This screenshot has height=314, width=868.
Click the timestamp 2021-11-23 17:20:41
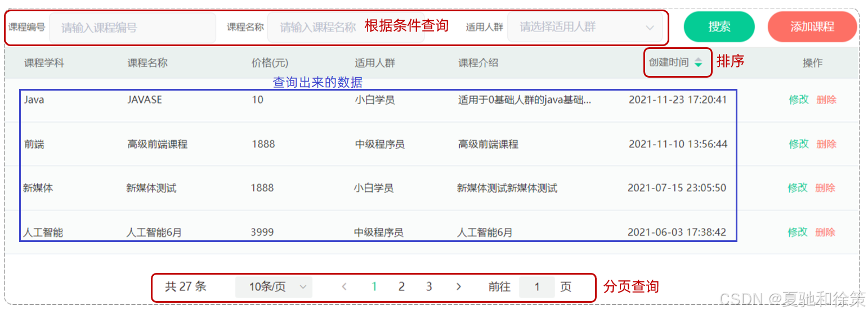tap(678, 100)
